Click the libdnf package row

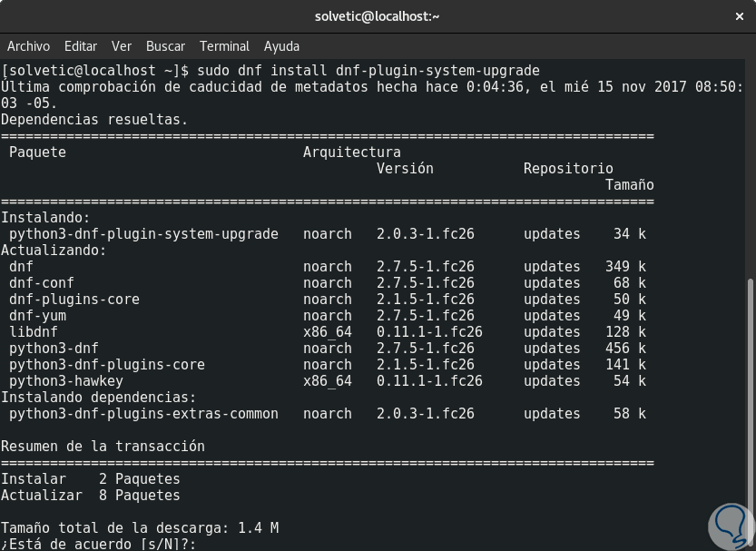34,332
